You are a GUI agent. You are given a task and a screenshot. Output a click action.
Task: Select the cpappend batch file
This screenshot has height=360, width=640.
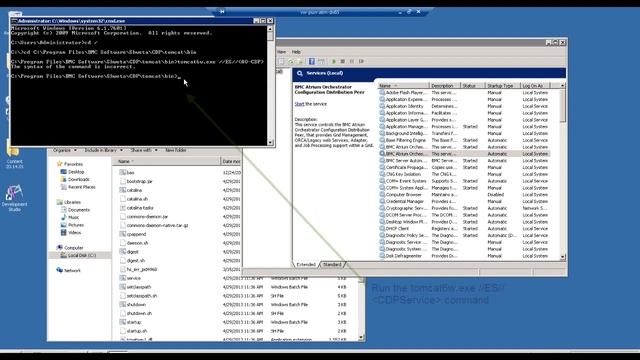click(x=133, y=234)
